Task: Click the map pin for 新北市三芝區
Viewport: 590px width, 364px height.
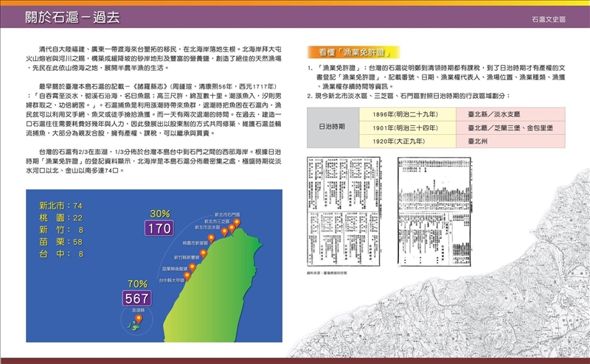Action: pyautogui.click(x=232, y=228)
